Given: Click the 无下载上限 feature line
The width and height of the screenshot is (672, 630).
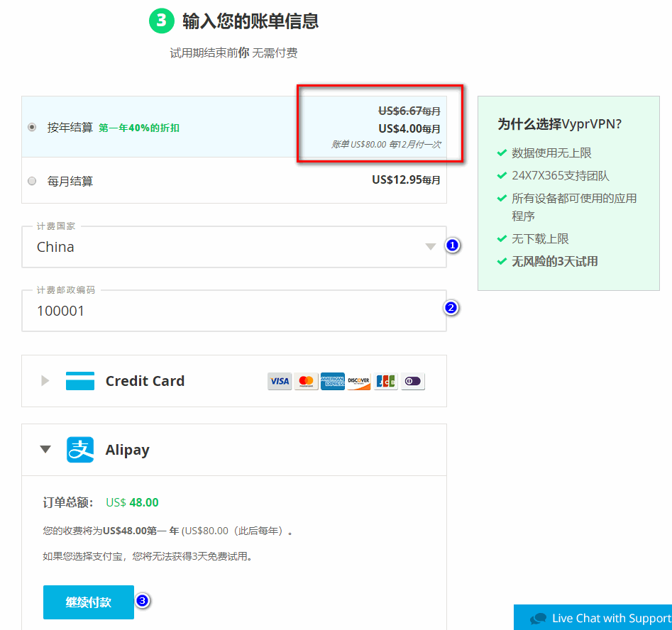Looking at the screenshot, I should click(540, 238).
